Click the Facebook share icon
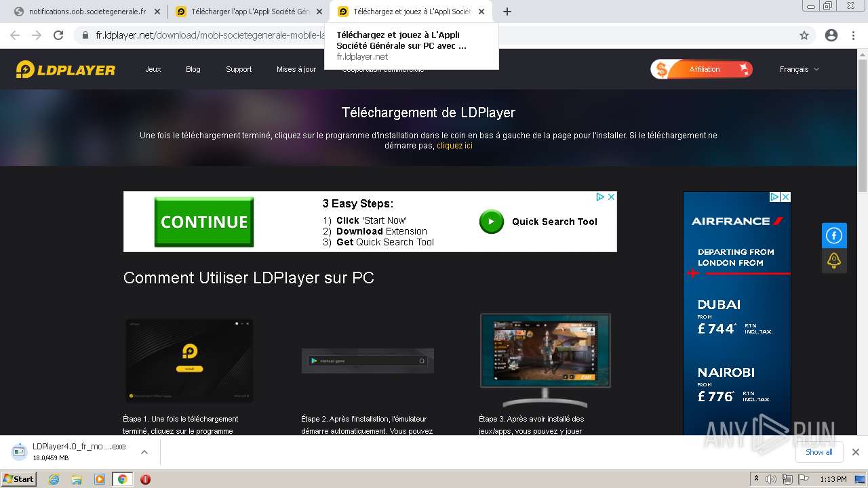The height and width of the screenshot is (488, 868). pos(834,236)
